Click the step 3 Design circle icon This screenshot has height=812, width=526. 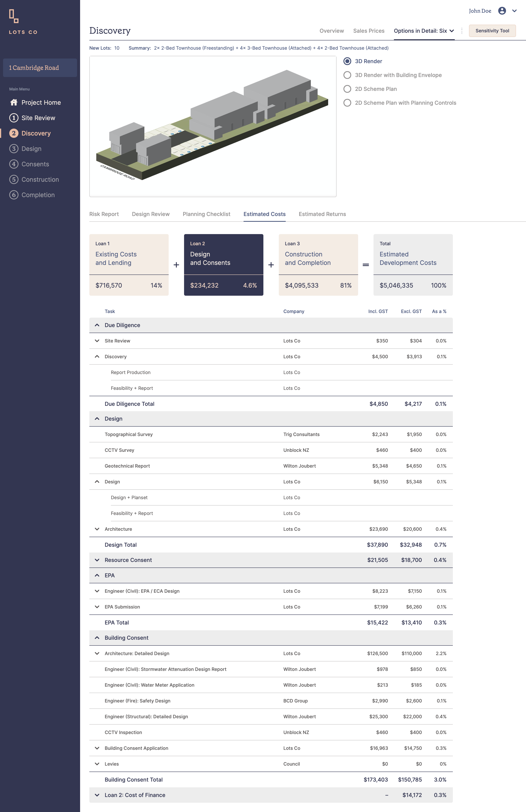14,149
